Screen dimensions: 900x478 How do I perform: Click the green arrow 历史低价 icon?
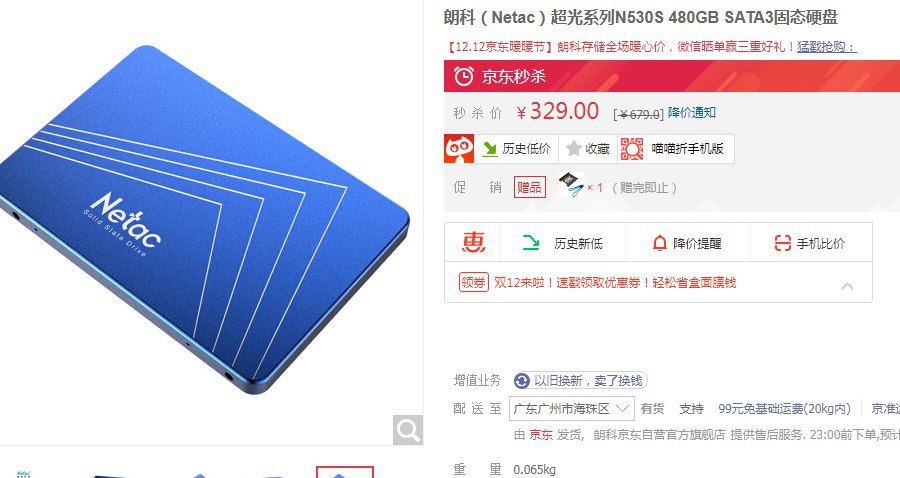490,149
